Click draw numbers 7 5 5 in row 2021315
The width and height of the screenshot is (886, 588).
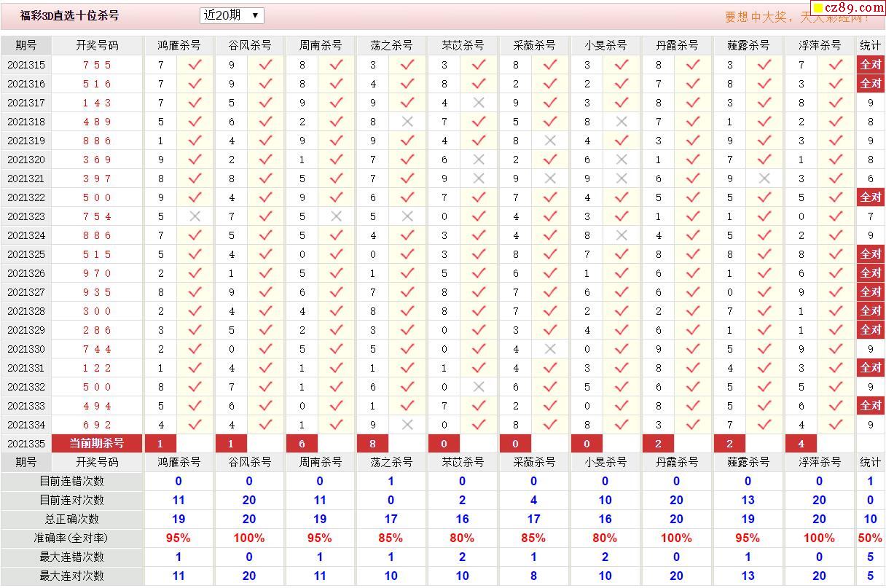(97, 65)
